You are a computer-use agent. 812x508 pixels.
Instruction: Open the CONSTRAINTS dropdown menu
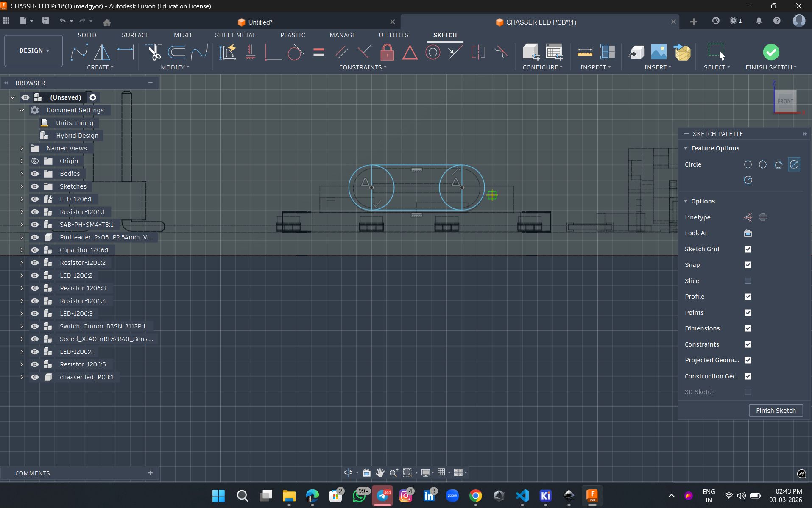tap(363, 67)
